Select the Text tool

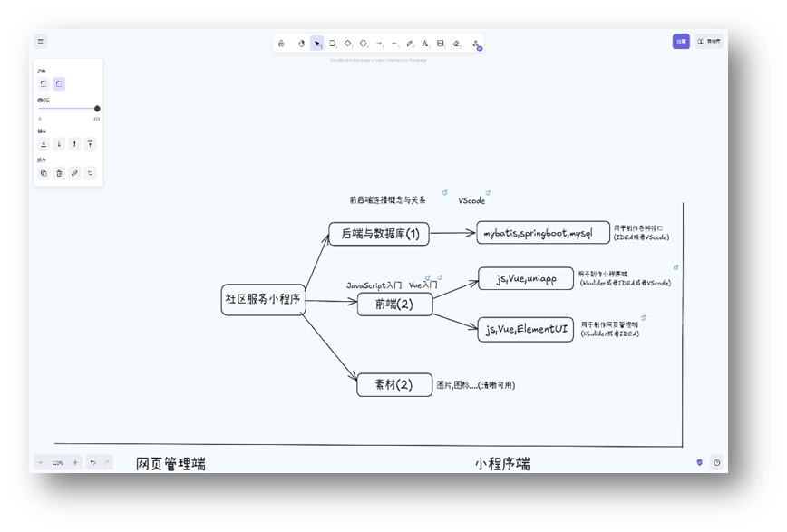tap(425, 43)
